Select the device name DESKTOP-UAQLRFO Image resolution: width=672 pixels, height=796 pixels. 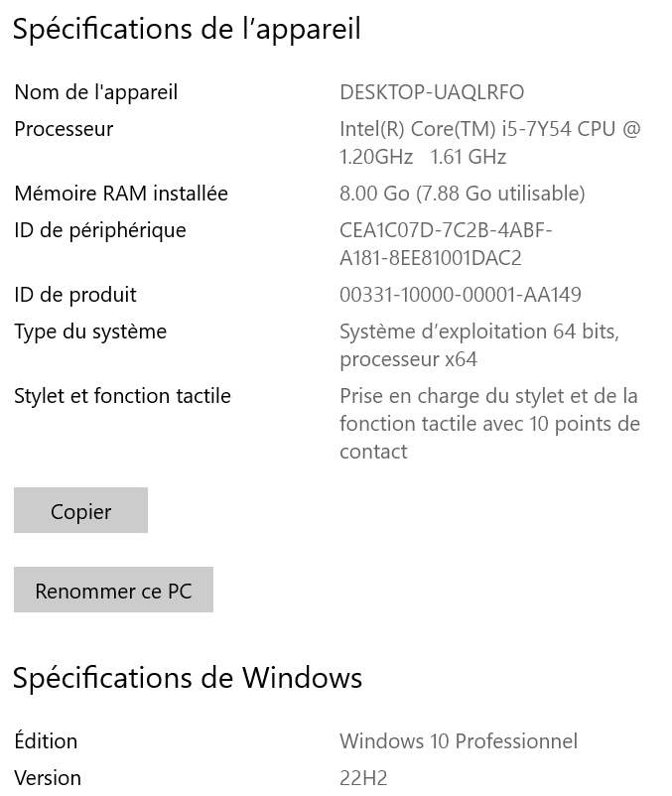[432, 92]
